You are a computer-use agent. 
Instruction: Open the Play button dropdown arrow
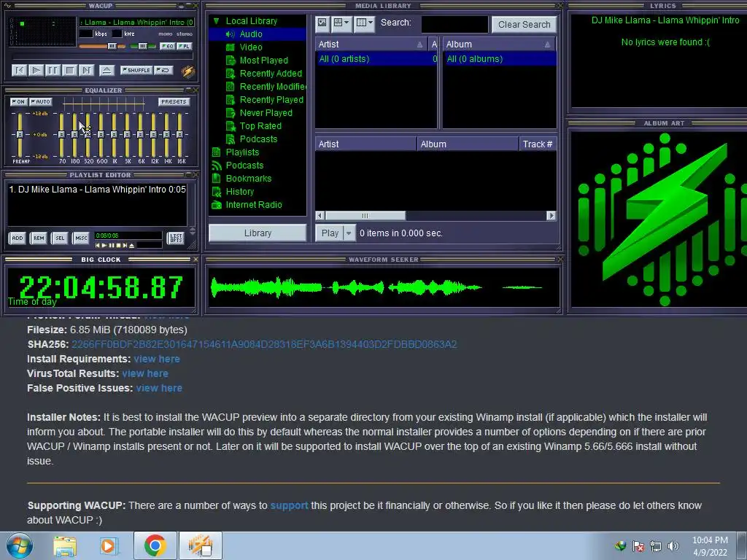tap(349, 233)
